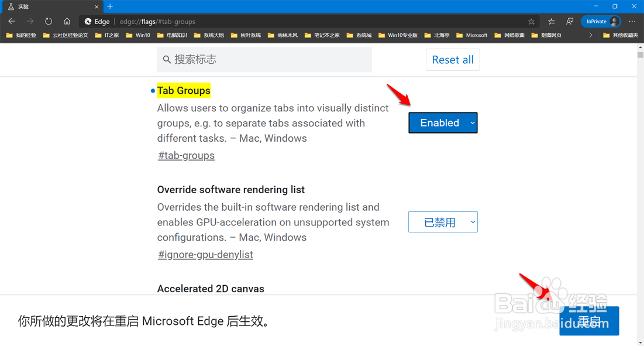
Task: Follow the #ignore-gpu-denylist link
Action: (x=205, y=254)
